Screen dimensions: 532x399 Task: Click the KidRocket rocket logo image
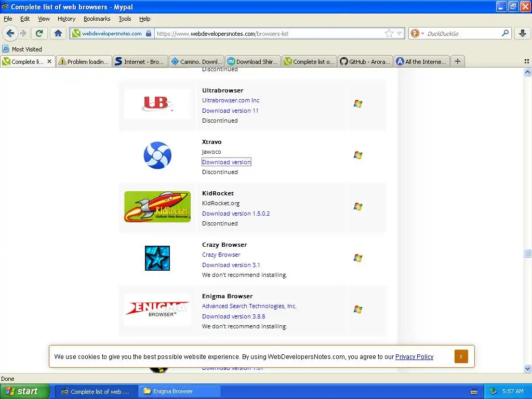(157, 207)
